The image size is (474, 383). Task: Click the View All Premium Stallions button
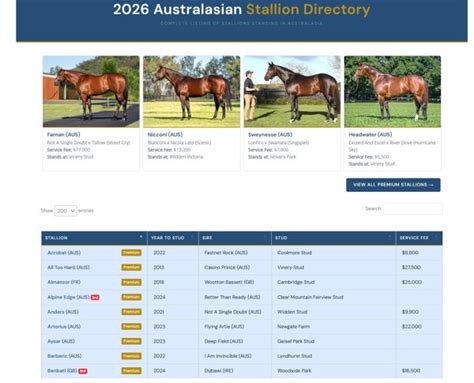click(393, 185)
